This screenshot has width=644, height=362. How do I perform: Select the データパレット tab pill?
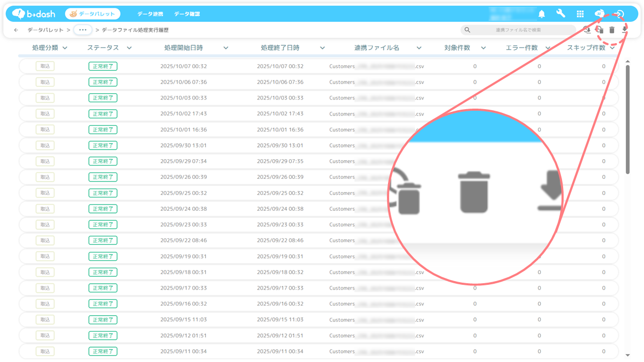(x=93, y=14)
